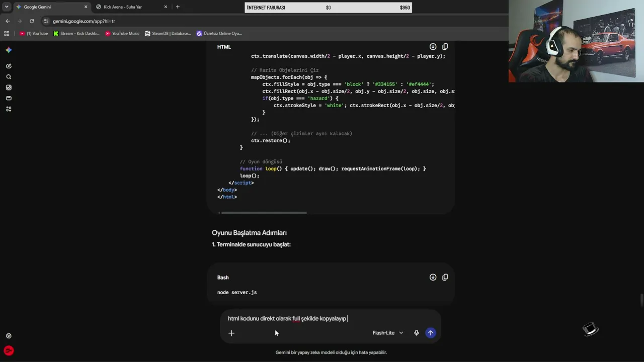
Task: Close the Google Gemini tab
Action: coord(86,7)
